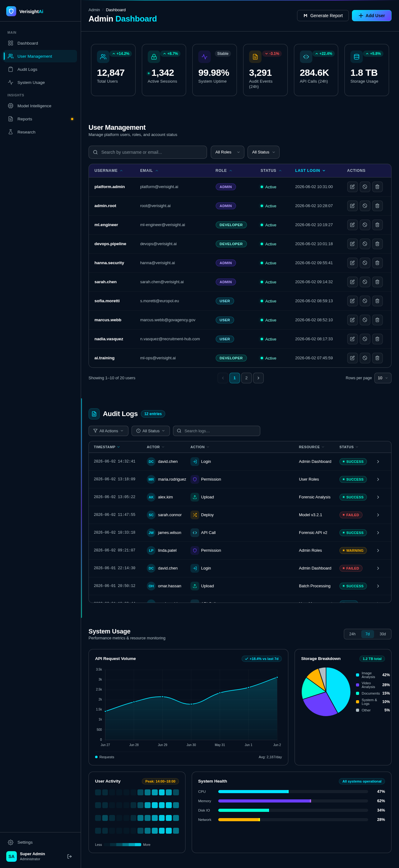
Task: Click the Active Sessions lock icon
Action: 154,57
